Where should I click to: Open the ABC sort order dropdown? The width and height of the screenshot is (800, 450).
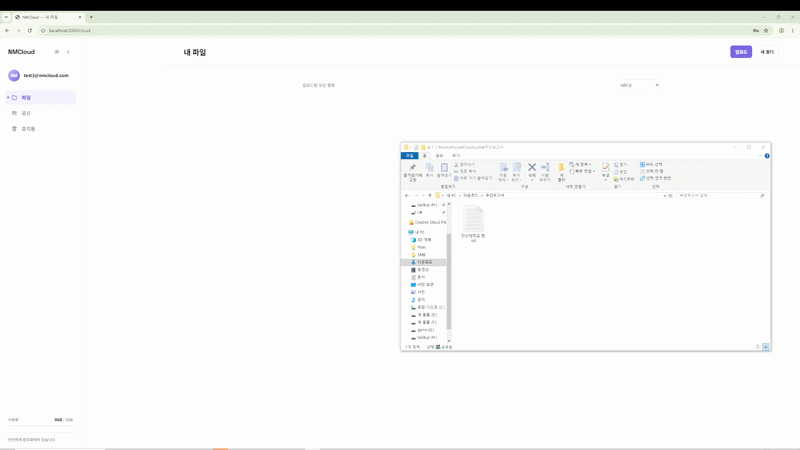point(639,85)
